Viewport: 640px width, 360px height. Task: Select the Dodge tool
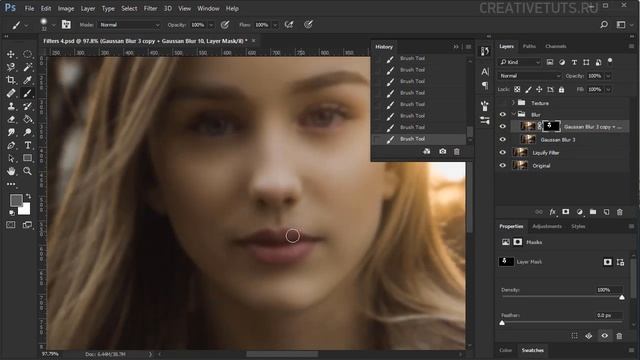[27, 132]
